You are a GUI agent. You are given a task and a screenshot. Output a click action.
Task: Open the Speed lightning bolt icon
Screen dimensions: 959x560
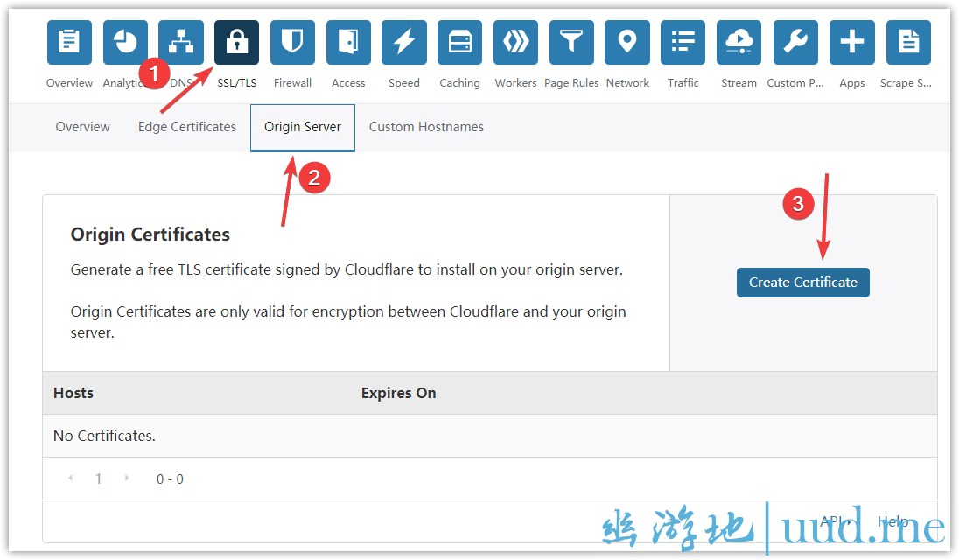click(x=404, y=43)
